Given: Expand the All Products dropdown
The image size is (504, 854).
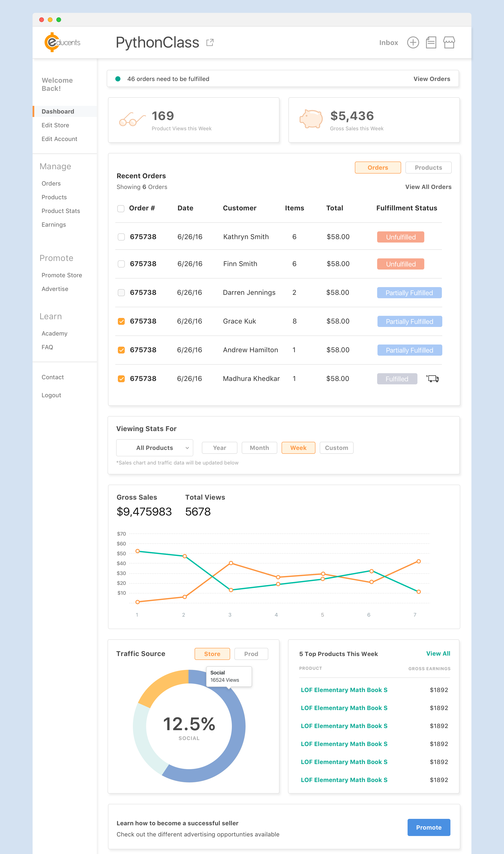Looking at the screenshot, I should click(x=154, y=448).
